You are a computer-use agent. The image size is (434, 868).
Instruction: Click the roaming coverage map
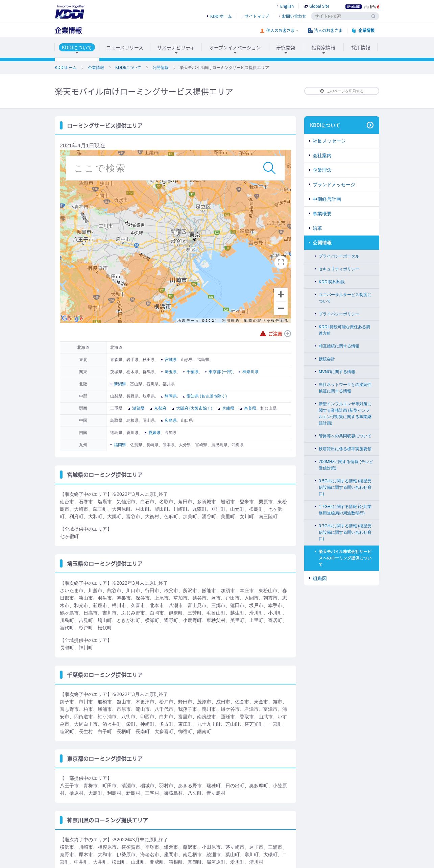175,236
